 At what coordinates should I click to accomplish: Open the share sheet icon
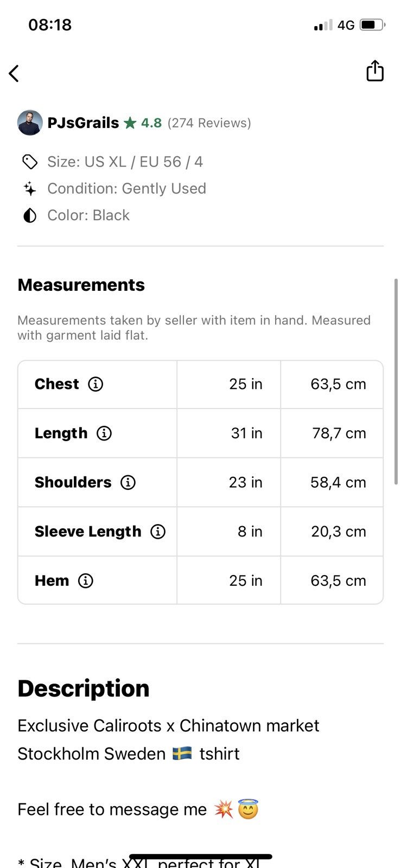click(x=375, y=71)
